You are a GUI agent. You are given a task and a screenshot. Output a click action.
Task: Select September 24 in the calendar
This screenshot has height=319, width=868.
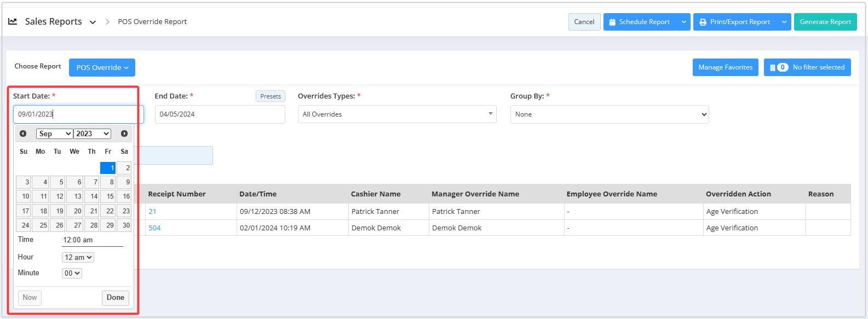(24, 225)
